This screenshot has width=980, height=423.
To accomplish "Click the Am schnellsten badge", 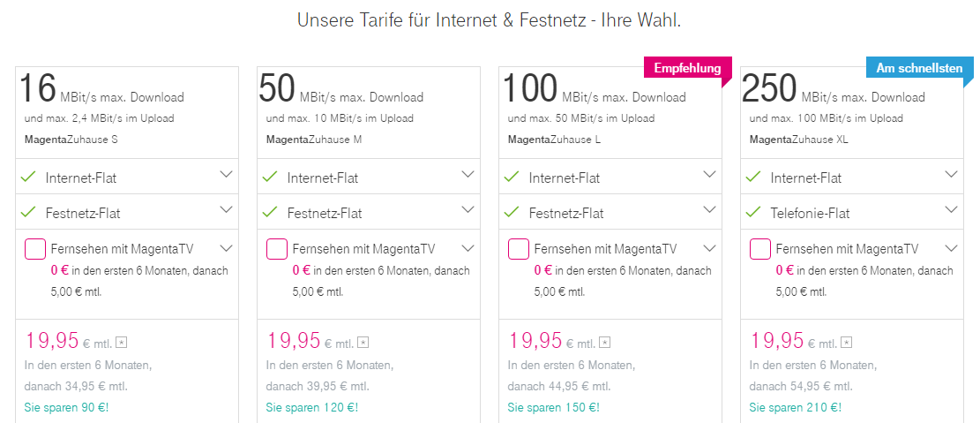I will (x=919, y=69).
